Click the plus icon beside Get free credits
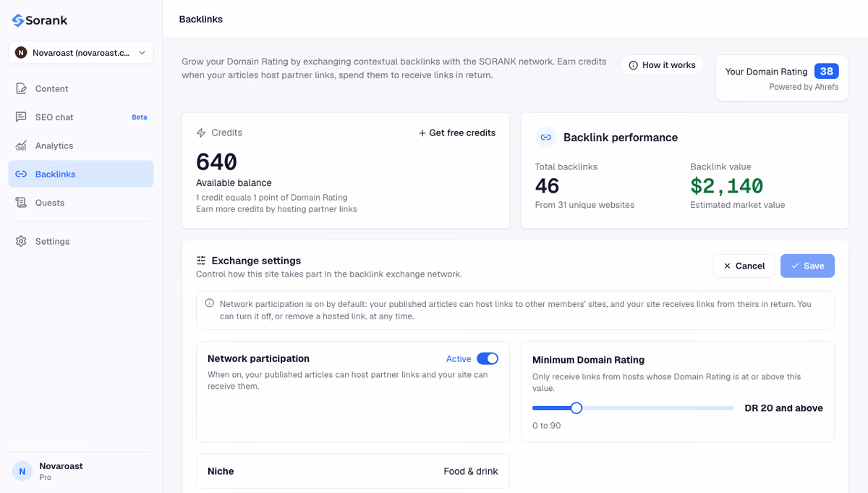The height and width of the screenshot is (493, 868). [422, 133]
